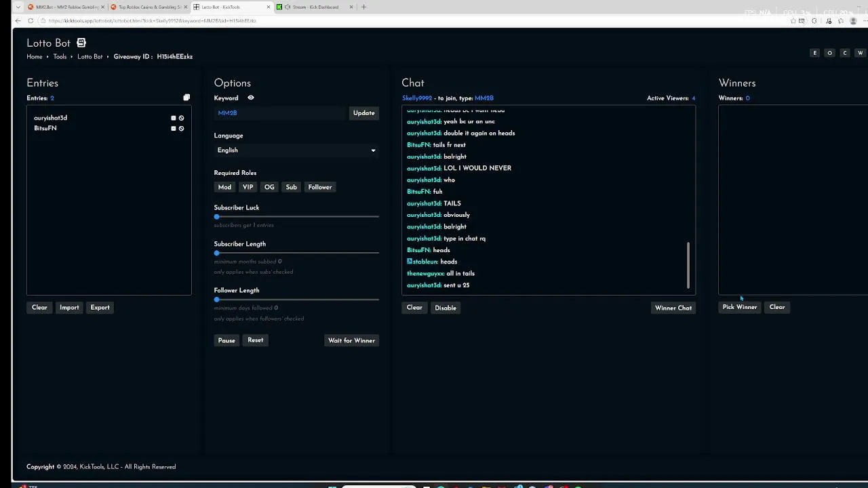This screenshot has width=868, height=488.
Task: Clear the entries list
Action: [39, 308]
